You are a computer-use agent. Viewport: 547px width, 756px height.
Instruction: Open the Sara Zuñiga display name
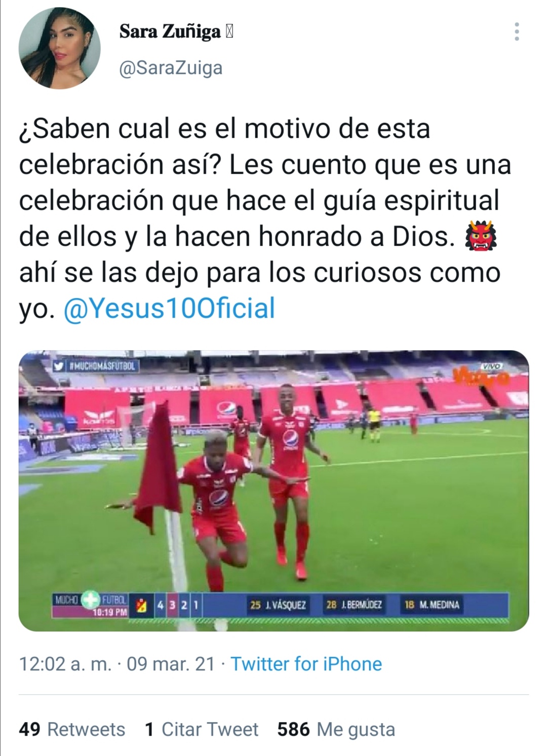coord(176,31)
